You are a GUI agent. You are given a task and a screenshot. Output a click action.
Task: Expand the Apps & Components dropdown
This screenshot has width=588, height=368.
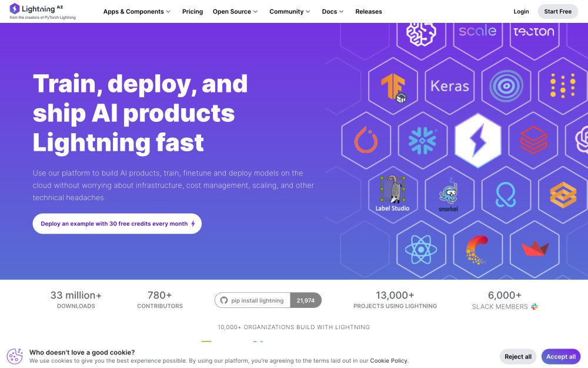(x=137, y=12)
